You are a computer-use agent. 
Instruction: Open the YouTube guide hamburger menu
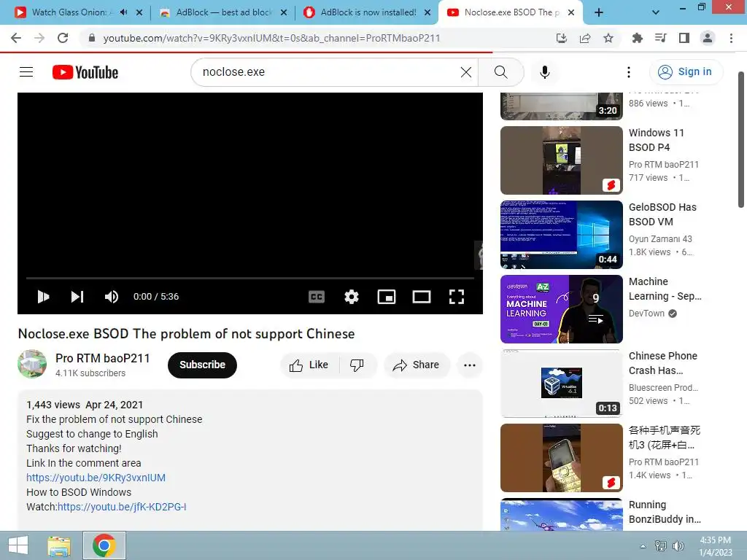(26, 72)
